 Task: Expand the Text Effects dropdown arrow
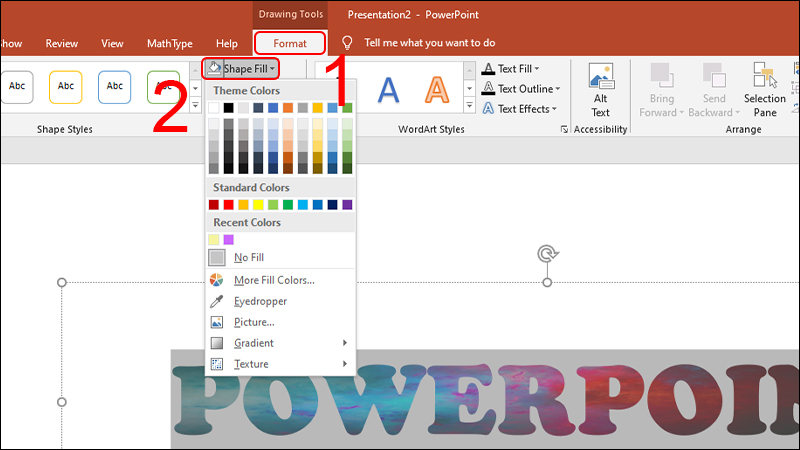(x=554, y=109)
